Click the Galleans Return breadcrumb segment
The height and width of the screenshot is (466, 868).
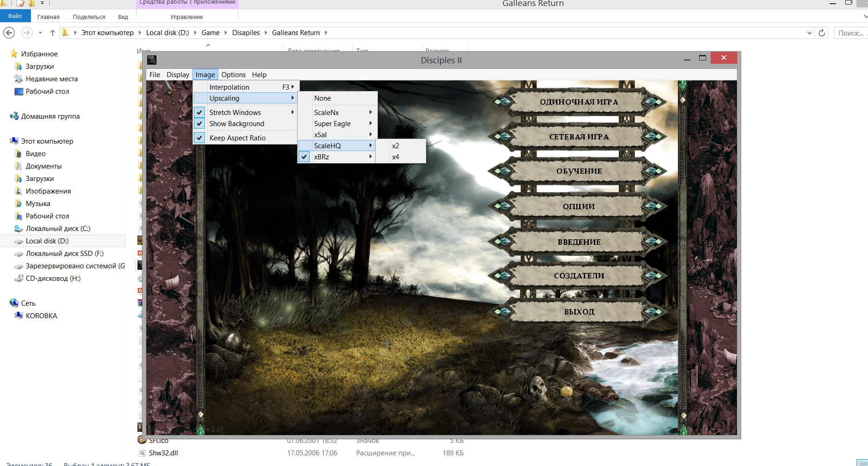[x=296, y=33]
